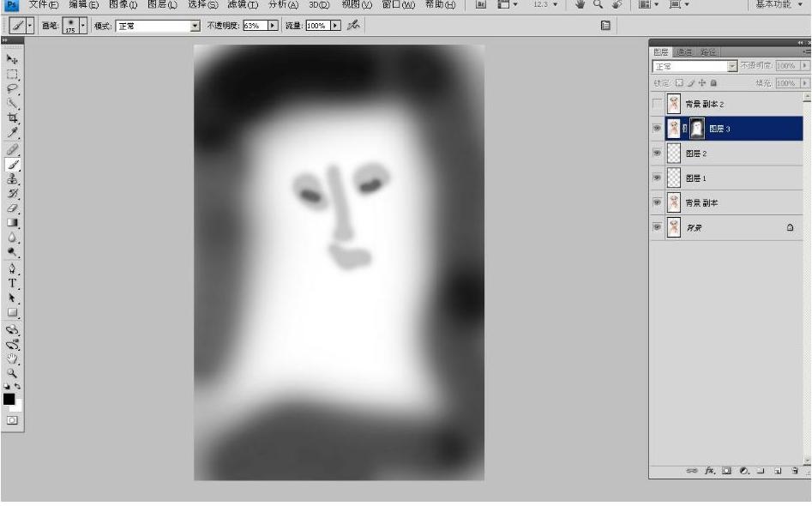Open the layer 填充 fill arrow

click(x=804, y=83)
